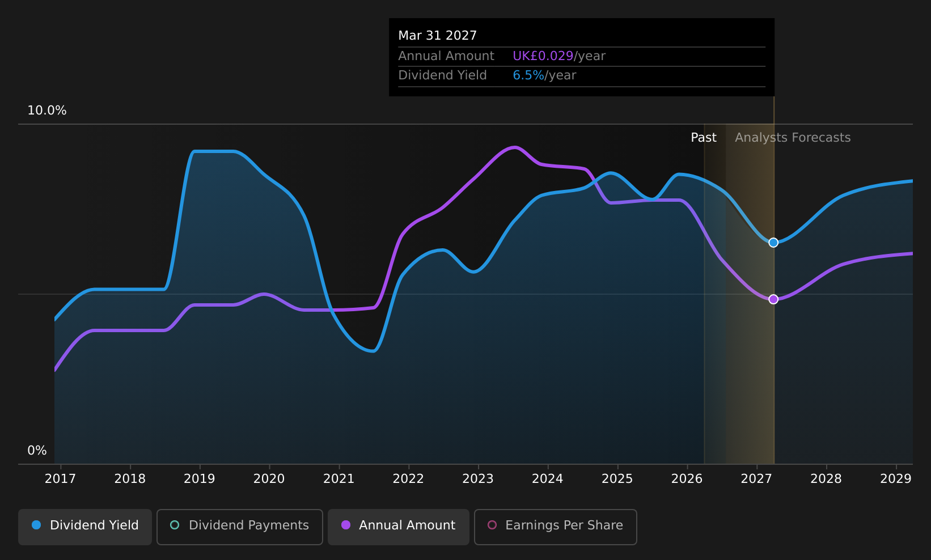This screenshot has height=560, width=931.
Task: Click the blue Dividend Yield data point marker
Action: (x=773, y=243)
